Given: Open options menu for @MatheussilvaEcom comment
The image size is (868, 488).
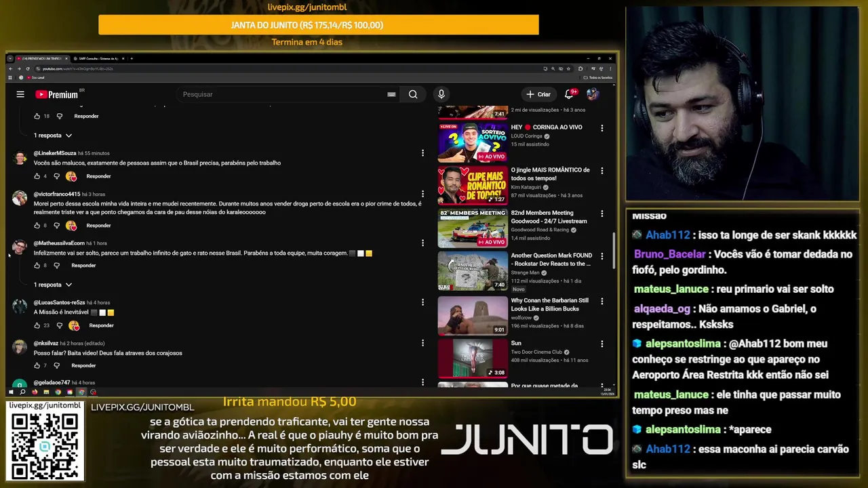Looking at the screenshot, I should point(422,243).
